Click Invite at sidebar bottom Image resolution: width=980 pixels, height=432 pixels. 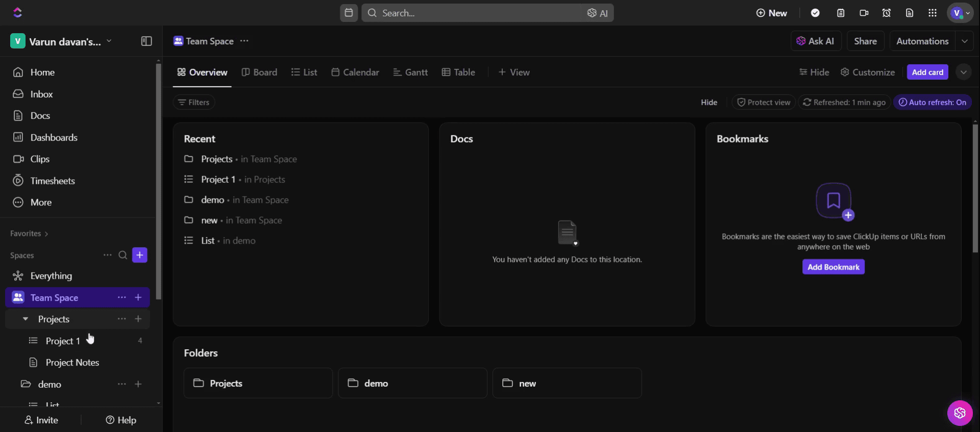coord(41,420)
